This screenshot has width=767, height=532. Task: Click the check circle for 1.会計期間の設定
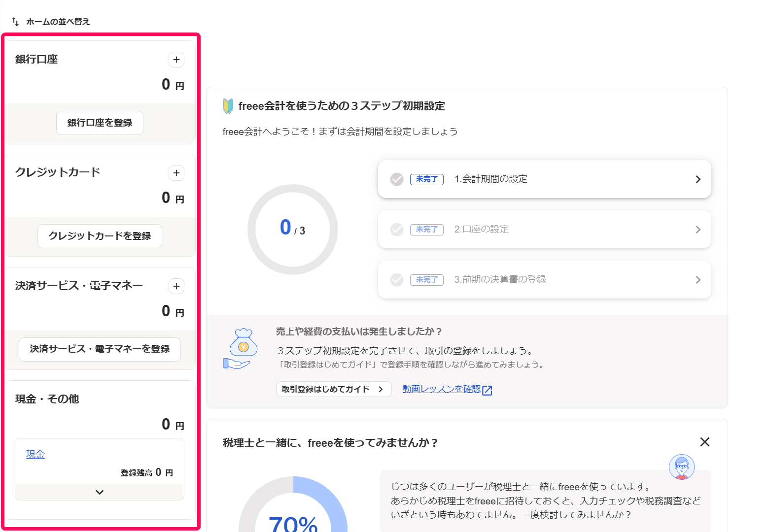(397, 179)
